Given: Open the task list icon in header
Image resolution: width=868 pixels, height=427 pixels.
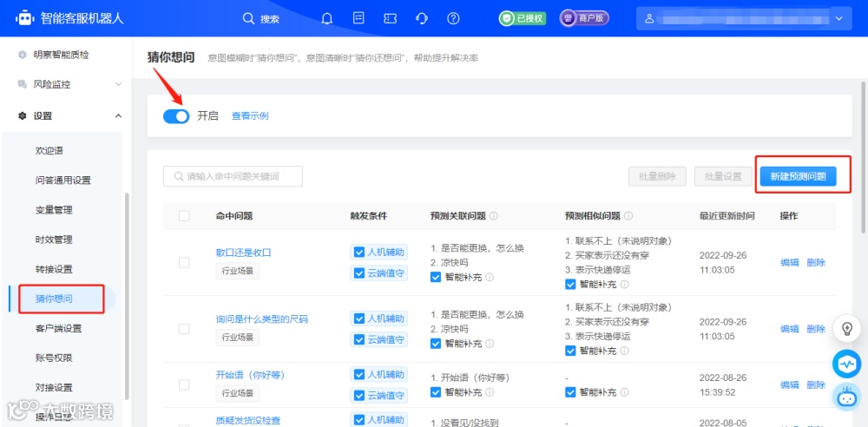Looking at the screenshot, I should (x=358, y=18).
